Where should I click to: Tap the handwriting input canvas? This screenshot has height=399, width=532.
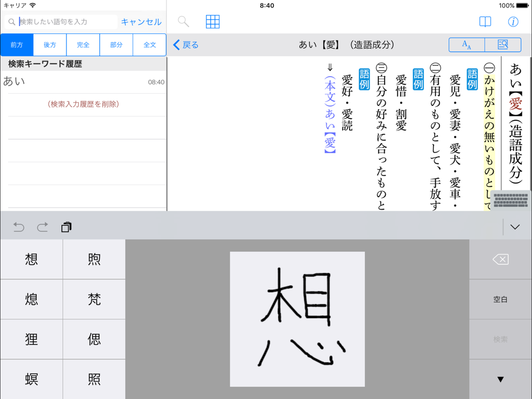[x=297, y=319]
